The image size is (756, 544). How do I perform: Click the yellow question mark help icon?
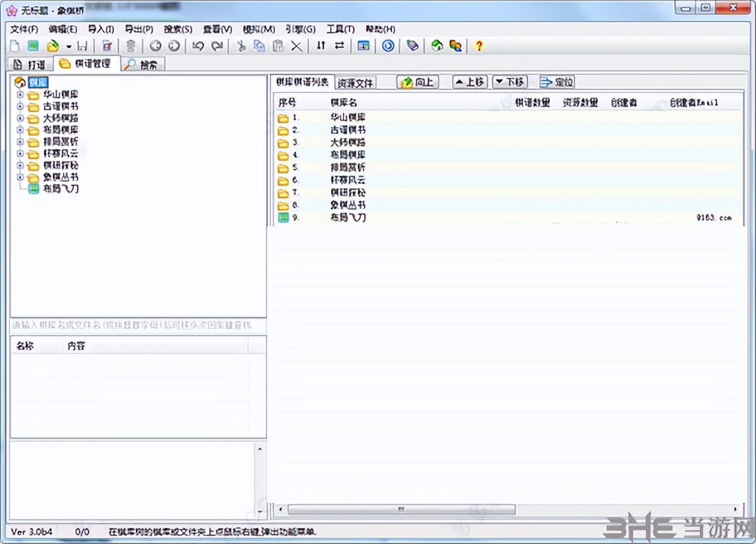click(479, 46)
